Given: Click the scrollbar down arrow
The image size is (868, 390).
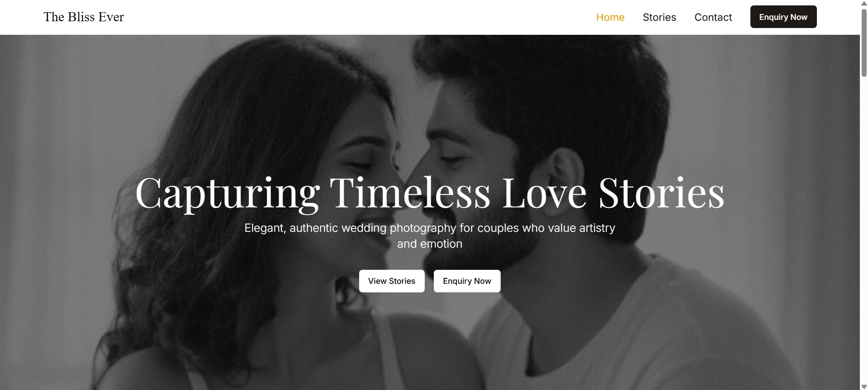Looking at the screenshot, I should pos(864,386).
